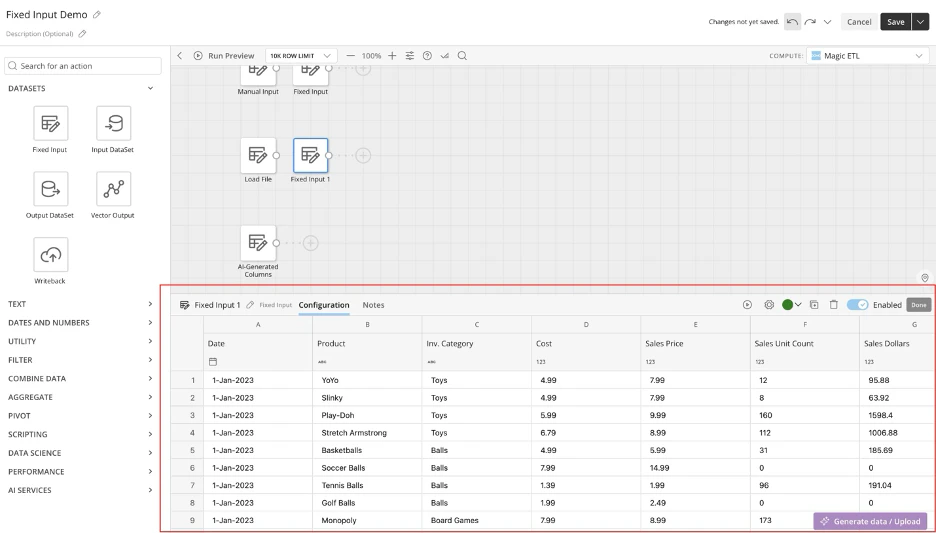Edit the Description (Optional) pencil icon
Screen dimensions: 936x534
[82, 34]
